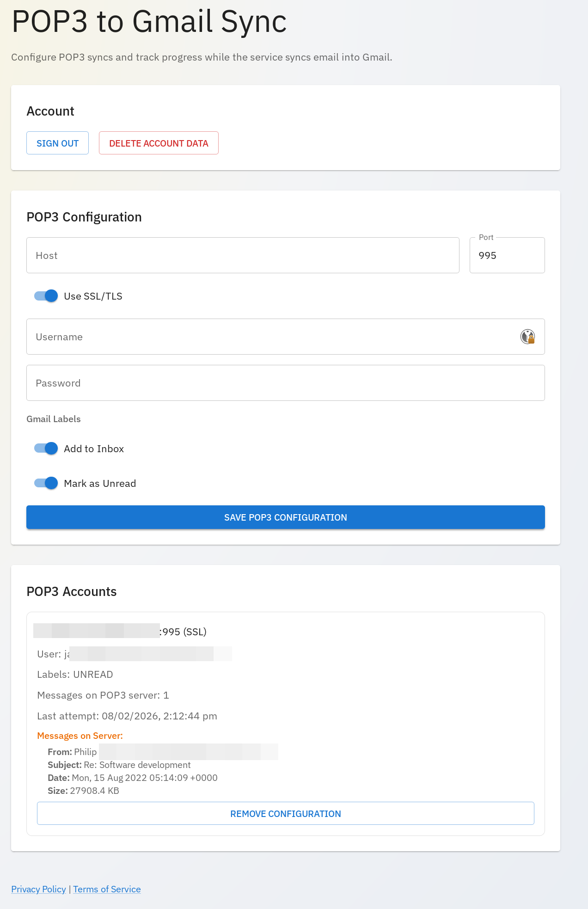Click the Messages on Server section heading
588x909 pixels.
pyautogui.click(x=80, y=736)
